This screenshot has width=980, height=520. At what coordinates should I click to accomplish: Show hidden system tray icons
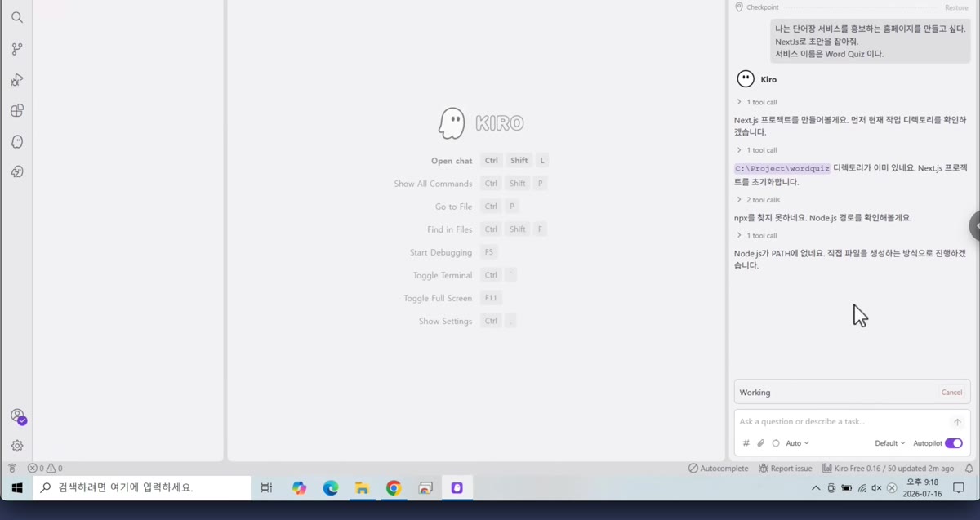(x=816, y=488)
